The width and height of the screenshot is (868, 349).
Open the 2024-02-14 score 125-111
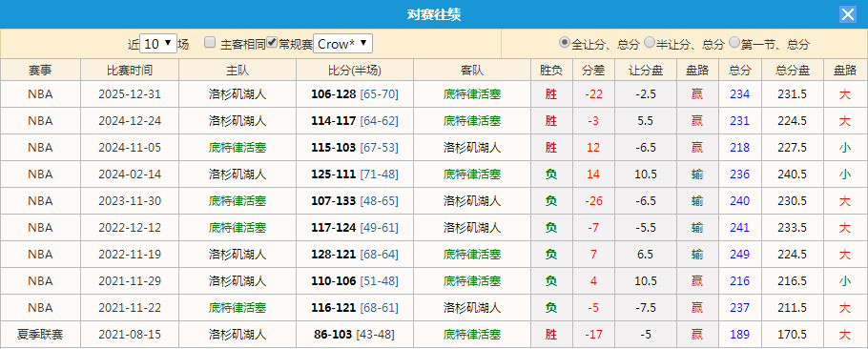coord(333,174)
